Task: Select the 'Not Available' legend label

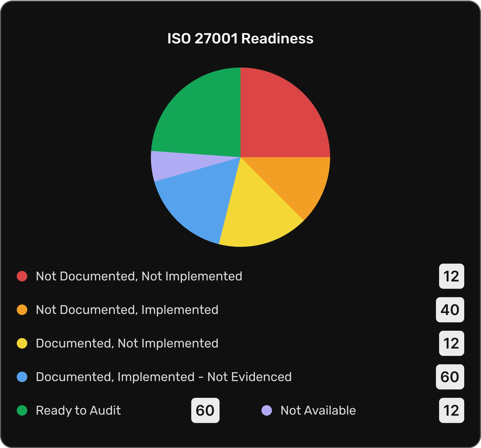Action: point(318,411)
